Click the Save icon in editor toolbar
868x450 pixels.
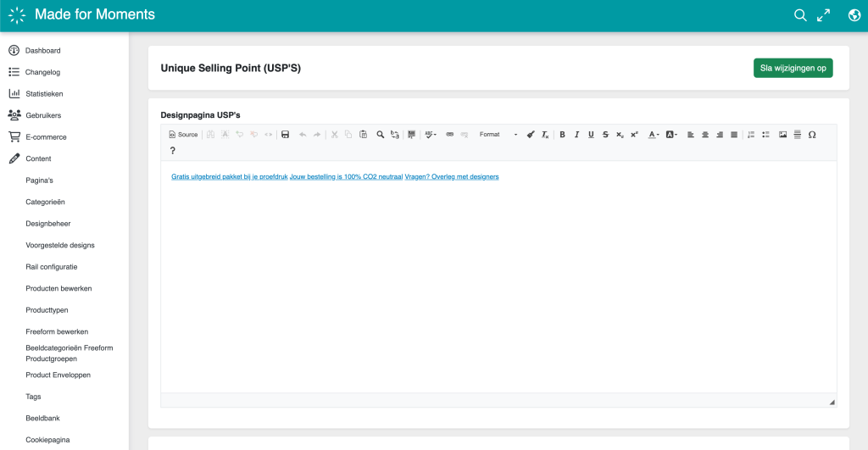coord(286,135)
